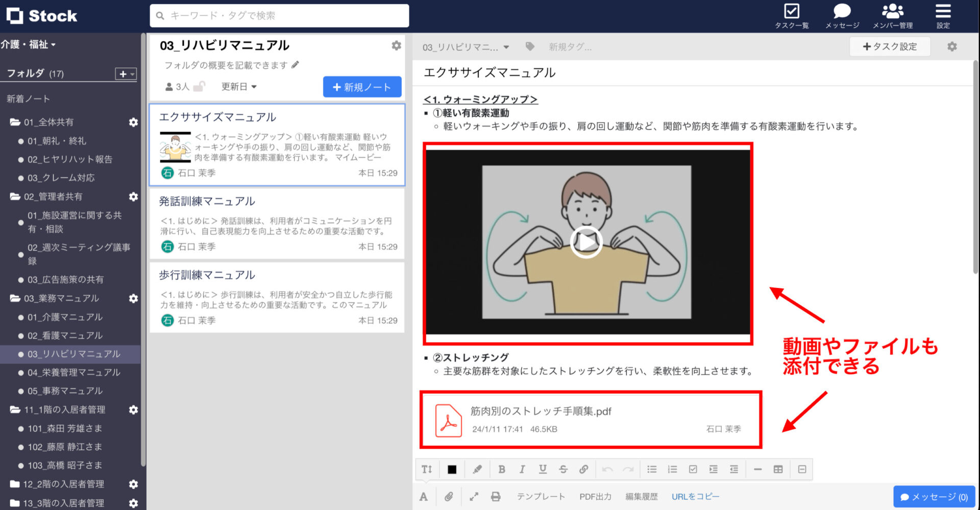Open folder settings gear for 03_リハビリマニュアル header
980x510 pixels.
pyautogui.click(x=396, y=45)
